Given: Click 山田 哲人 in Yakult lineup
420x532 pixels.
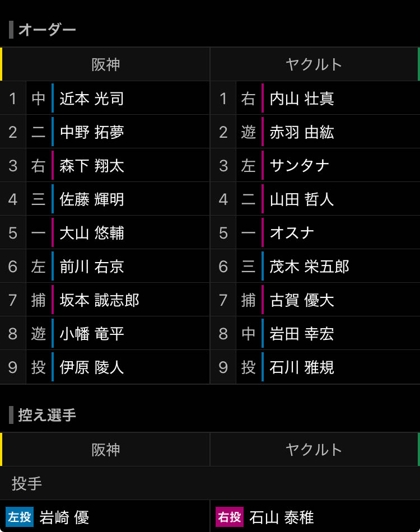Looking at the screenshot, I should point(302,199).
